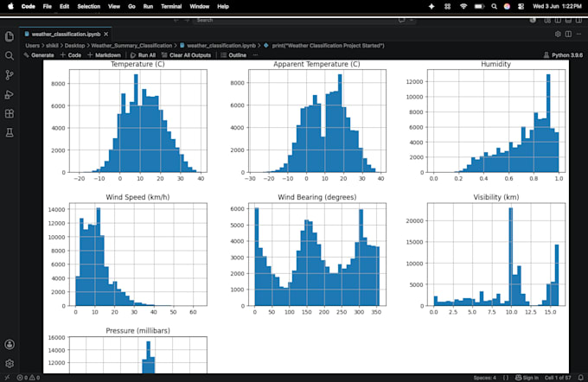Open the Run menu
The width and height of the screenshot is (588, 382).
tap(148, 6)
